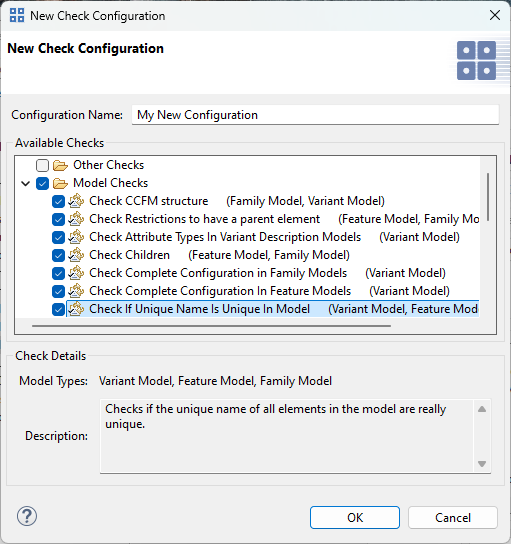The image size is (511, 544).
Task: Close the New Check Configuration dialog
Action: coord(495,15)
